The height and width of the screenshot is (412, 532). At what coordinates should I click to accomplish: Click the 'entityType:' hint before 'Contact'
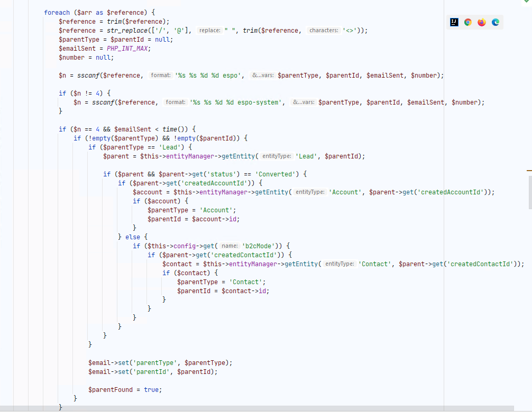[339, 264]
